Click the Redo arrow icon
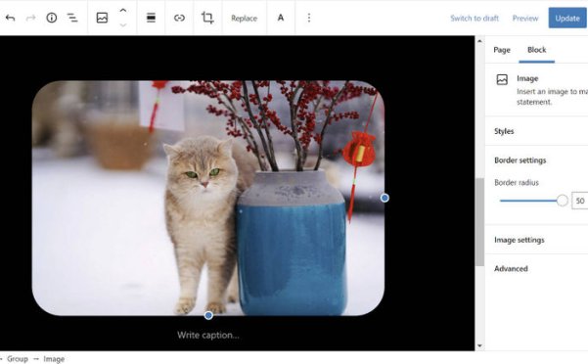This screenshot has height=364, width=588. coord(30,18)
